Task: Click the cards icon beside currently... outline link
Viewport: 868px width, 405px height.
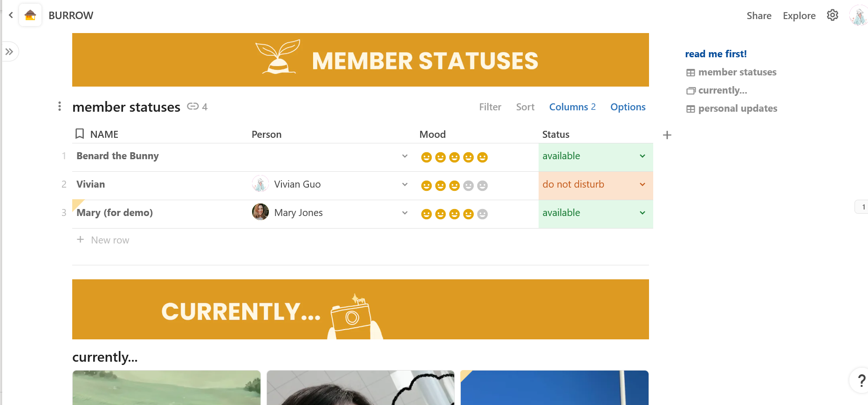Action: 690,91
